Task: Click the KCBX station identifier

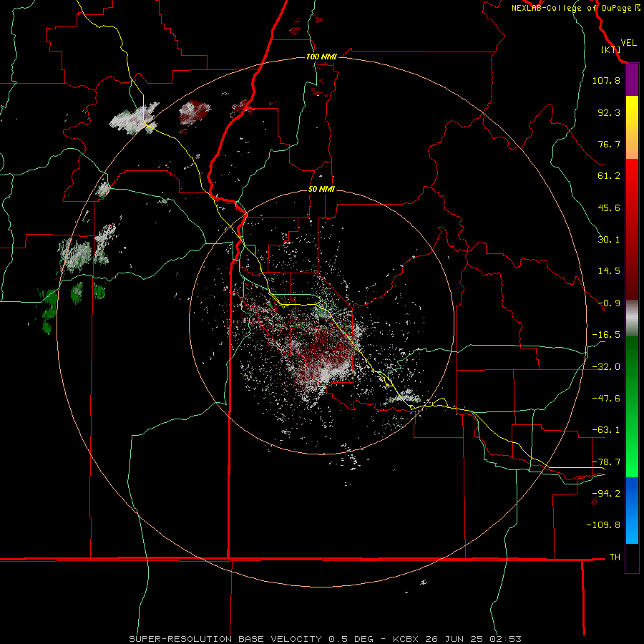Action: [x=406, y=639]
